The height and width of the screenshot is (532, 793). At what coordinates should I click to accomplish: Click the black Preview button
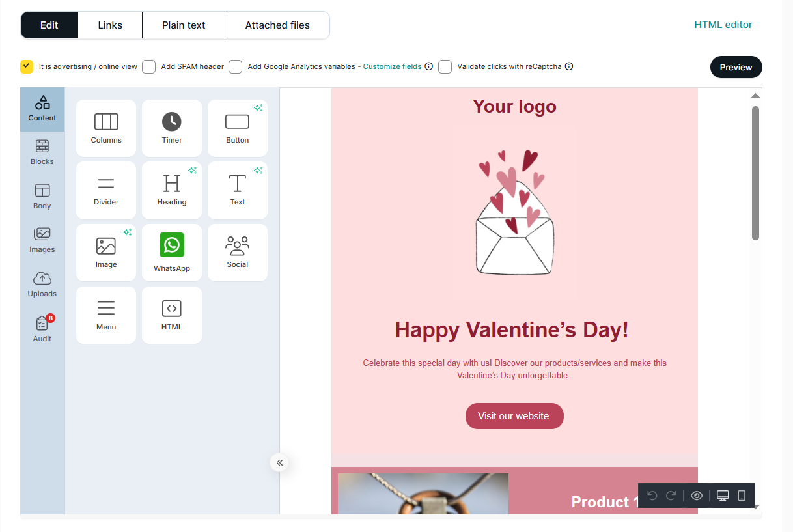pyautogui.click(x=736, y=67)
